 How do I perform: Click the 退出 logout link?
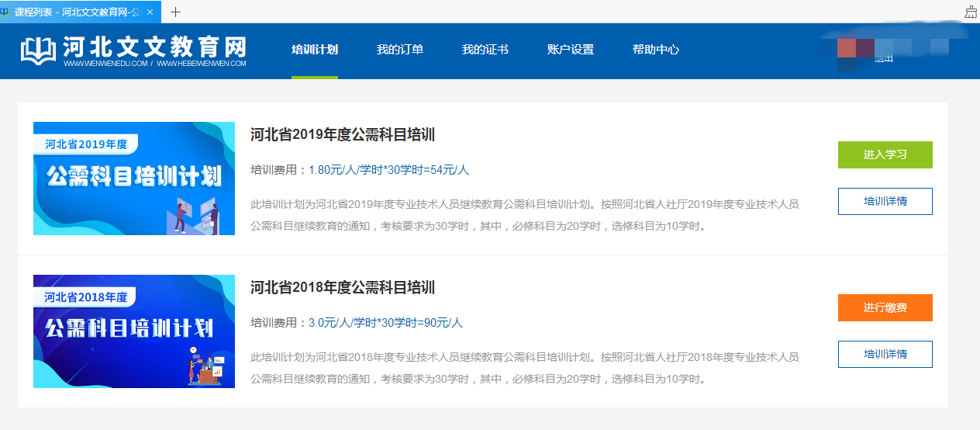point(884,58)
